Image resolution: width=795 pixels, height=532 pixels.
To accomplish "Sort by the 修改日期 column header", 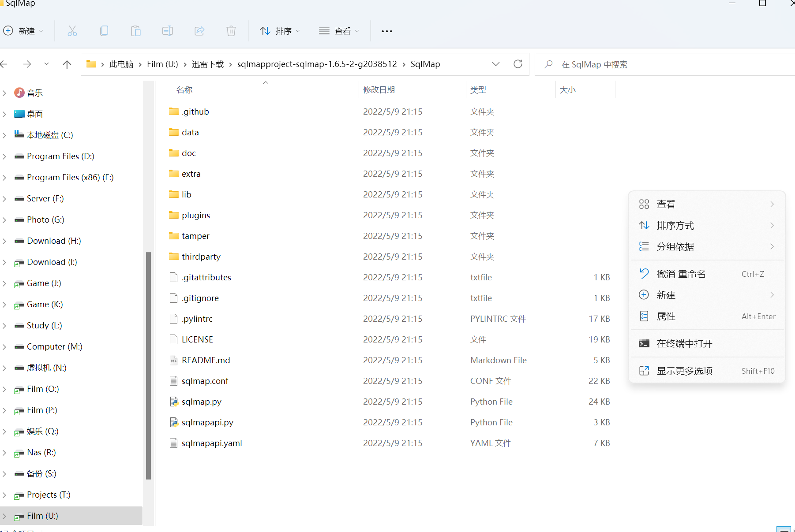I will click(379, 90).
